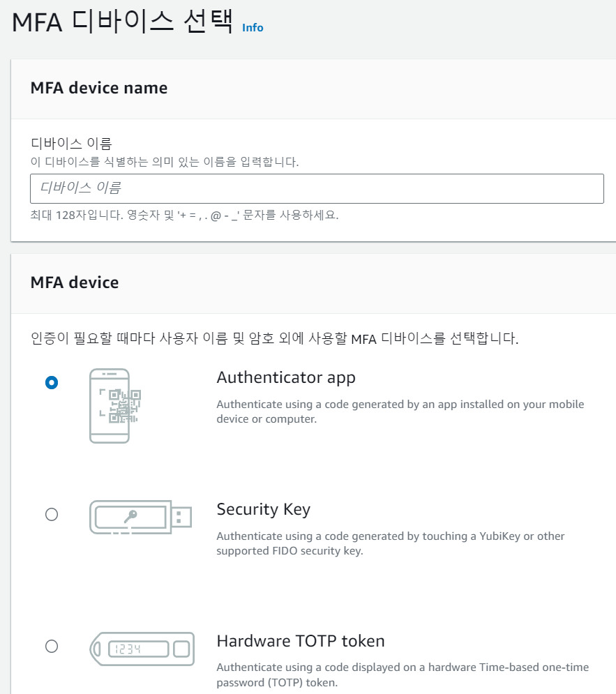Click the Time-based one-time password description

pyautogui.click(x=403, y=674)
